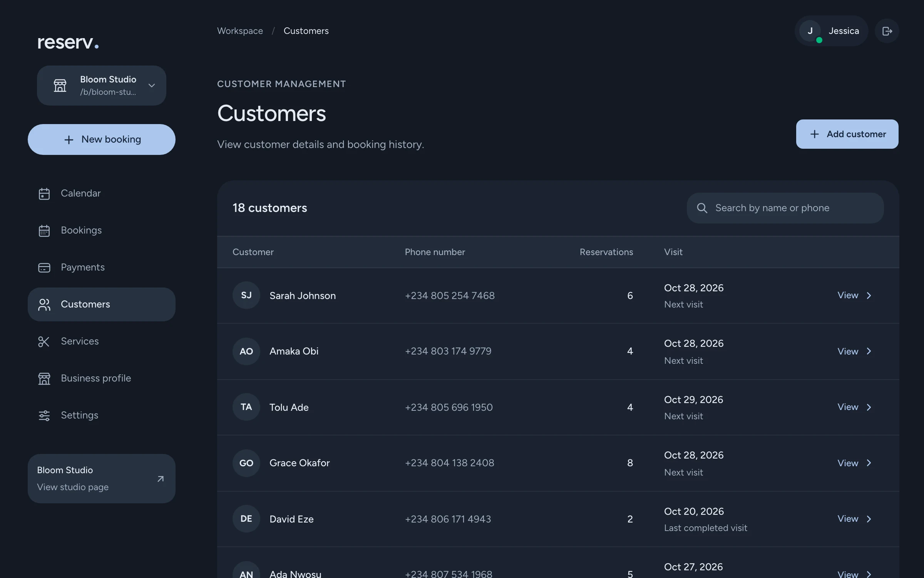Screen dimensions: 924x578
Task: Click the Business profile store icon
Action: [44, 378]
